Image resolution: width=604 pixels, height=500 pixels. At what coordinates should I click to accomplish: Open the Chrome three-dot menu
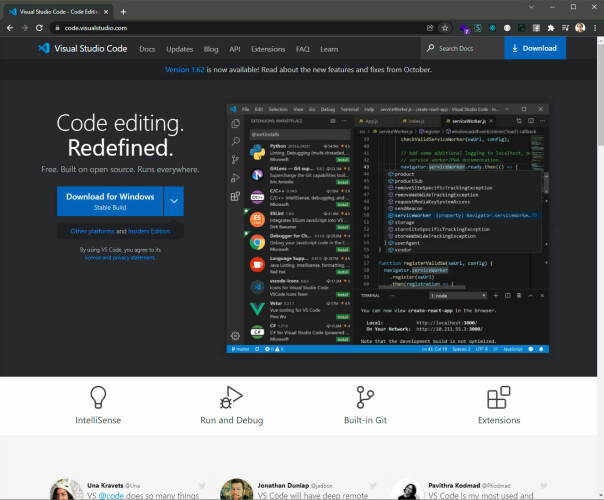point(595,28)
